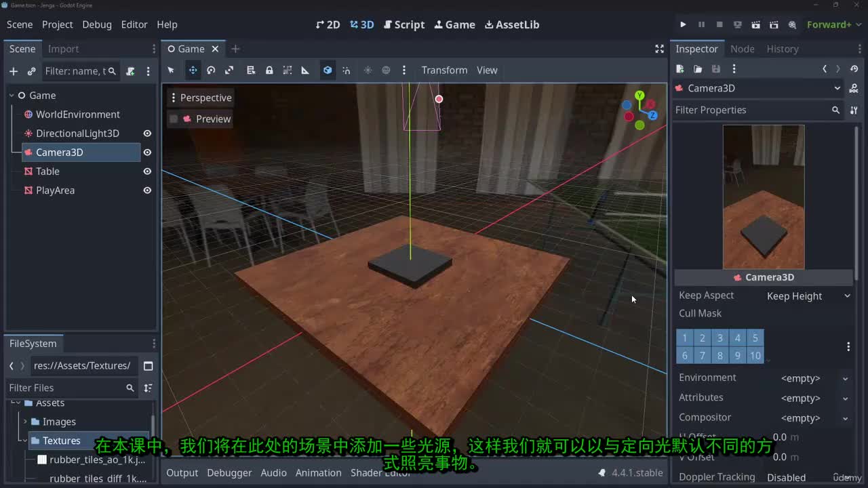Open the Perspective view menu
The height and width of the screenshot is (488, 868).
click(200, 98)
